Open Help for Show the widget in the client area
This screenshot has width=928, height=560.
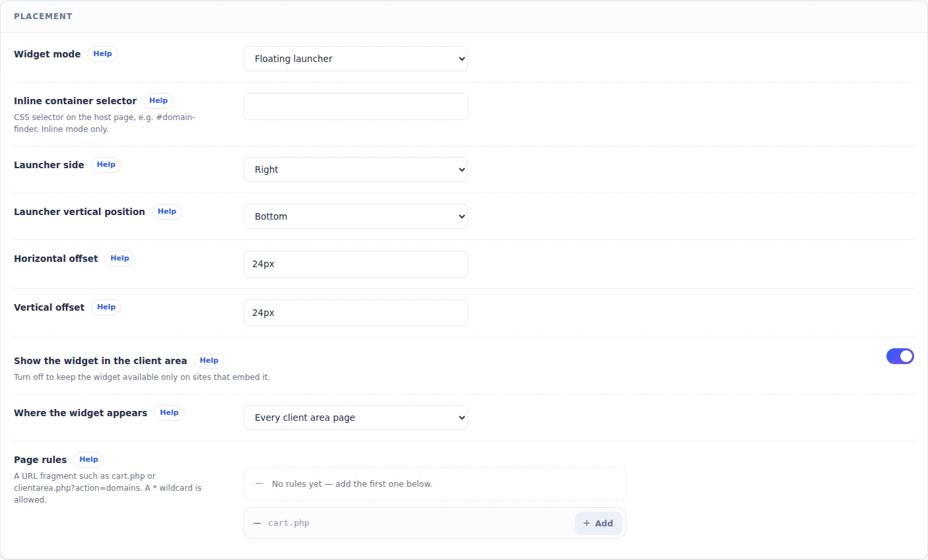209,361
